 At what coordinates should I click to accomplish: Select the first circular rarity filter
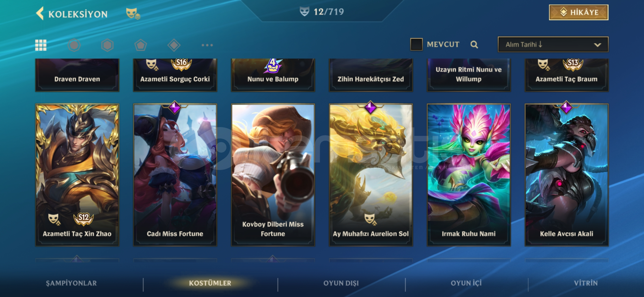point(74,45)
